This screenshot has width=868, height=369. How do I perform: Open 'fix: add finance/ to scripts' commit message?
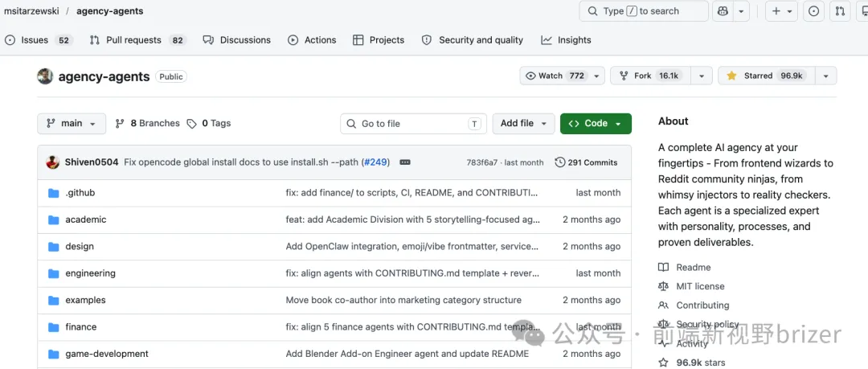(x=411, y=193)
